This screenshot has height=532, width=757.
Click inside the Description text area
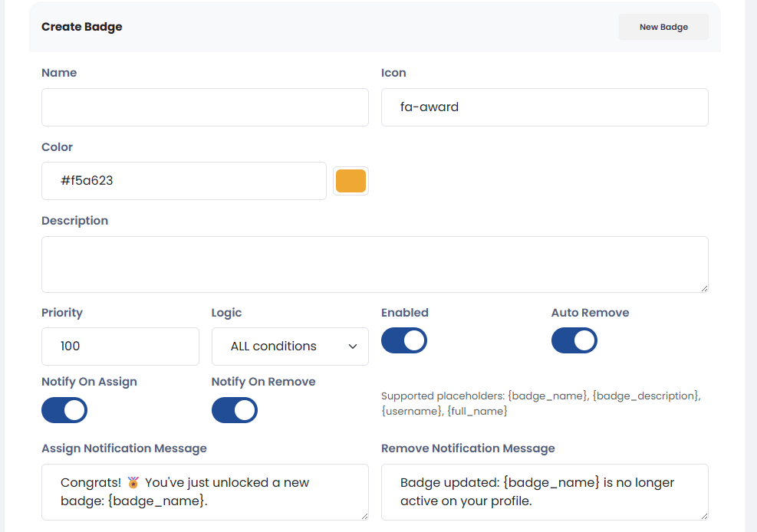point(374,264)
